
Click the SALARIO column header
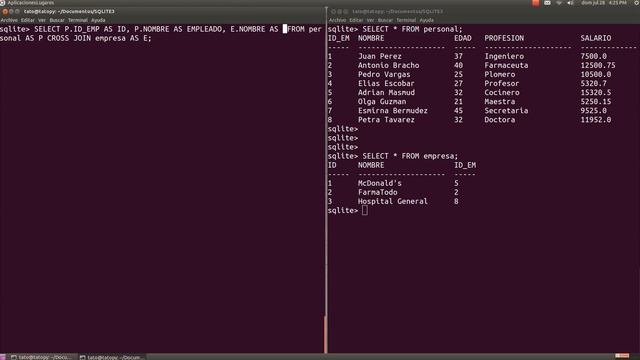point(596,38)
